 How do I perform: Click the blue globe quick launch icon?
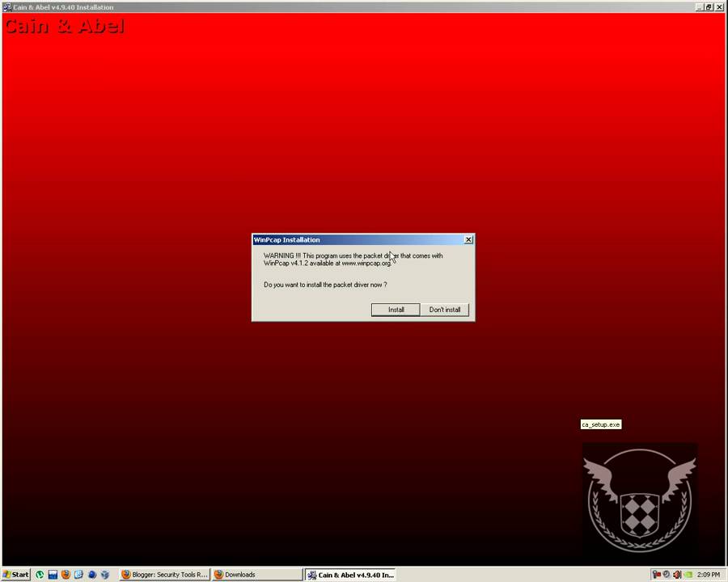coord(92,575)
